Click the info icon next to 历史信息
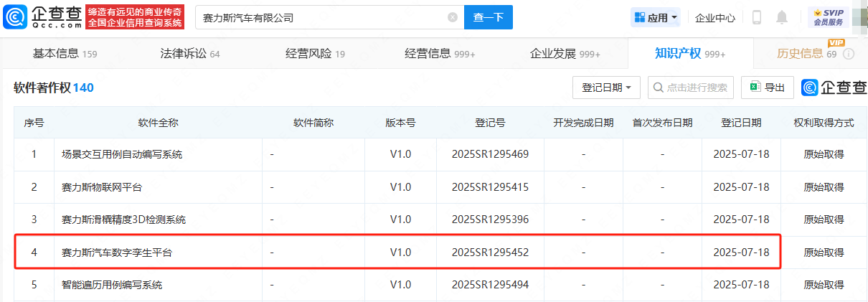 coord(849,54)
